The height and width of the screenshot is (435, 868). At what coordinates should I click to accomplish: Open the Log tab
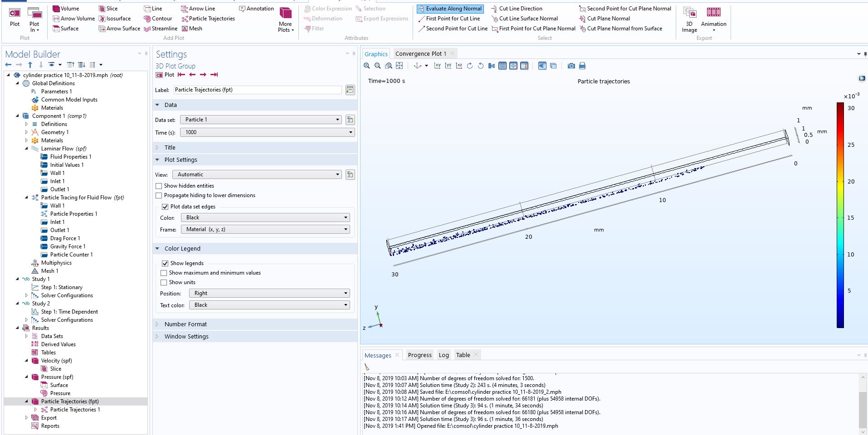click(x=444, y=355)
